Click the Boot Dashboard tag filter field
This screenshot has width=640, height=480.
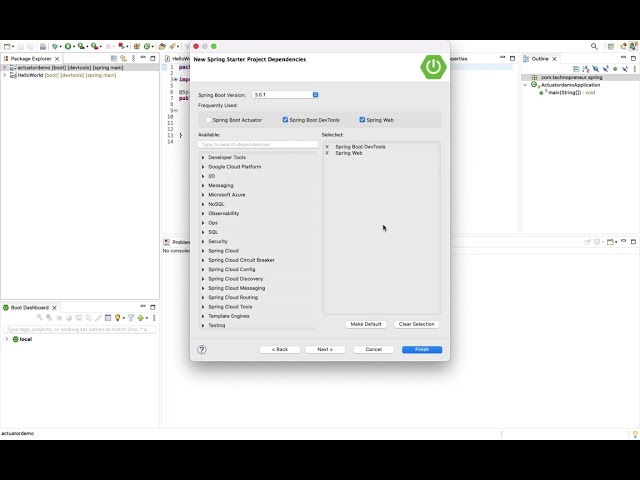80,329
